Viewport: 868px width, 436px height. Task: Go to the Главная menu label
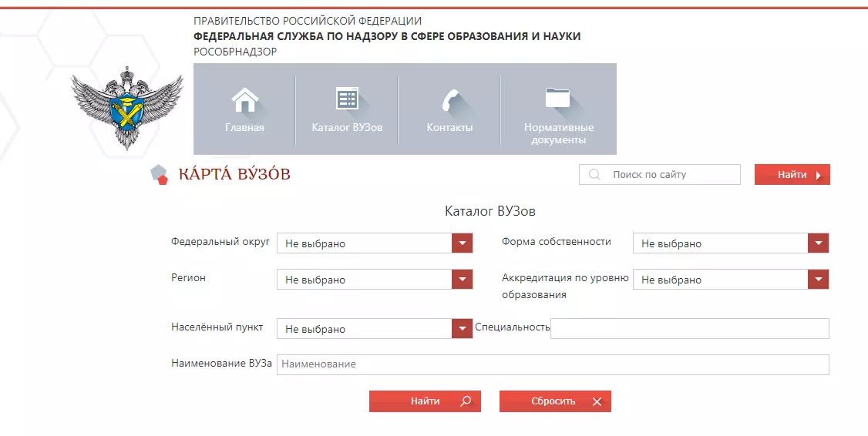coord(244,128)
